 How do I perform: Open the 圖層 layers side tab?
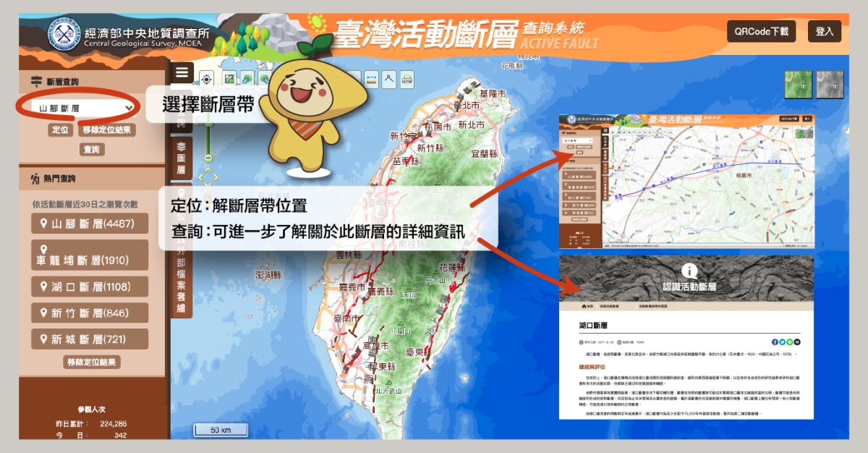[182, 158]
